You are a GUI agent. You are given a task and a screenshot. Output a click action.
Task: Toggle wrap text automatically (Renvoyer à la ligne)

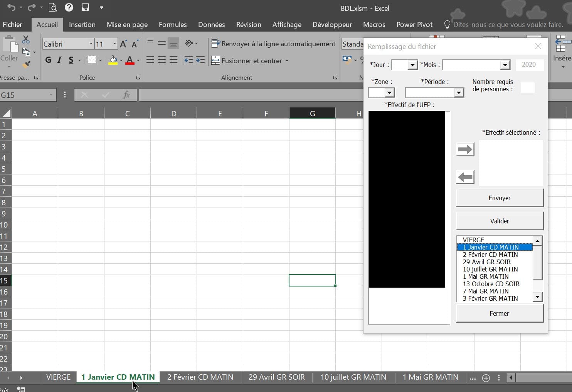pos(274,44)
